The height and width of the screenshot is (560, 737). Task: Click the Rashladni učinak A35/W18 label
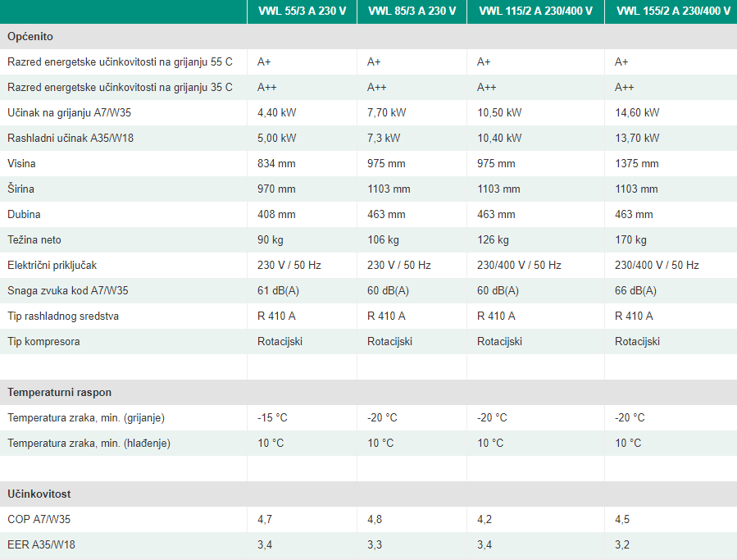[71, 139]
